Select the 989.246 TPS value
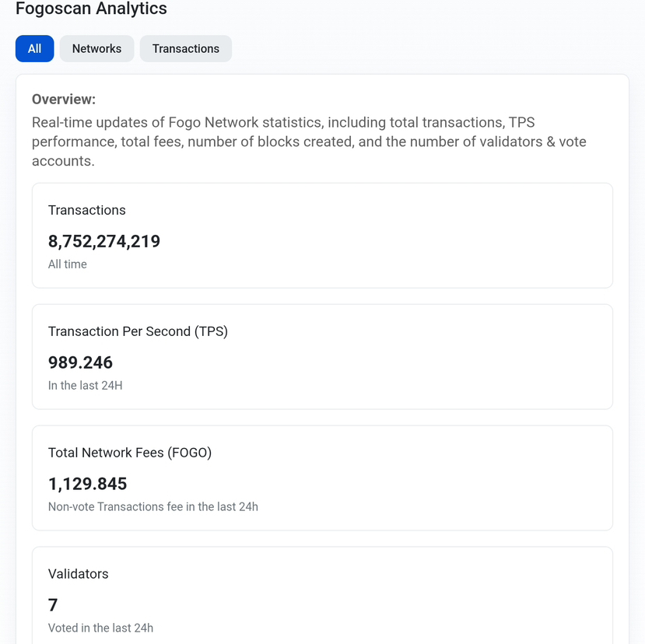The height and width of the screenshot is (644, 645). pyautogui.click(x=80, y=362)
